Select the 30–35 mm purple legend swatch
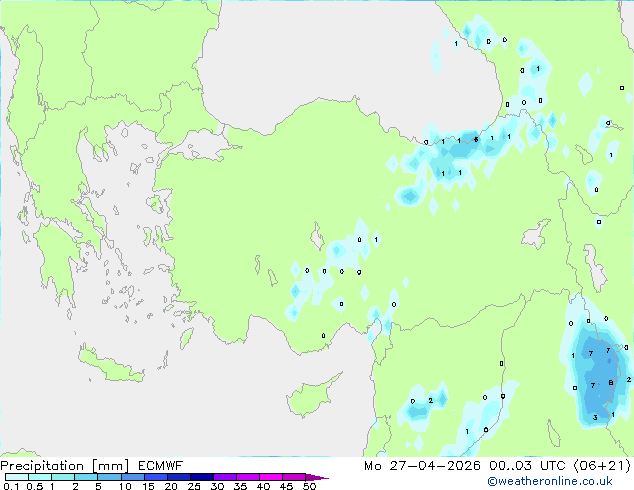 click(x=224, y=477)
